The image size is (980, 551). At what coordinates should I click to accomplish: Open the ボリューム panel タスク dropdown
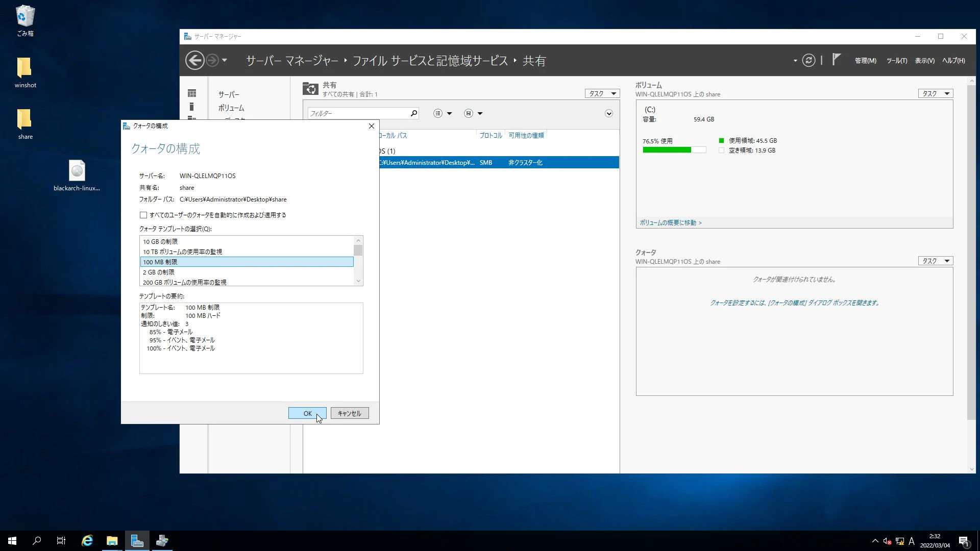coord(935,93)
